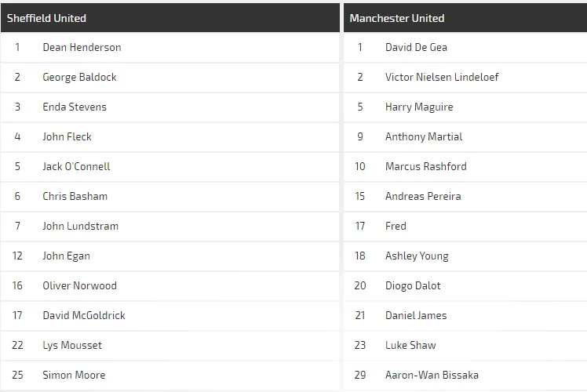Open George Baldock's row
The height and width of the screenshot is (392, 587).
[79, 77]
